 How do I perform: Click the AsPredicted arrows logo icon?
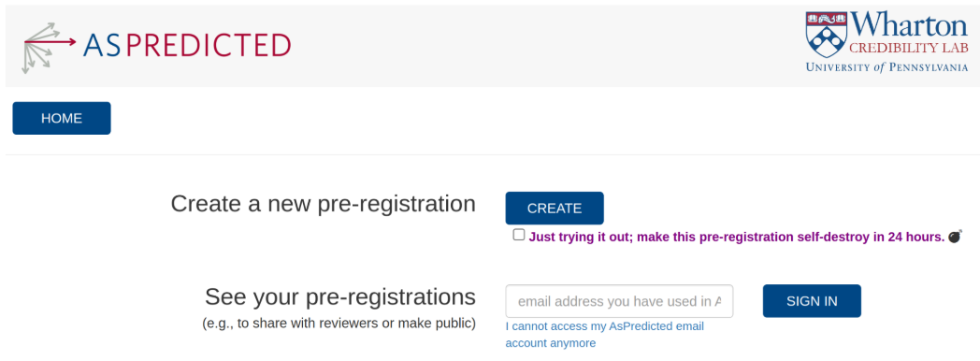(50, 48)
